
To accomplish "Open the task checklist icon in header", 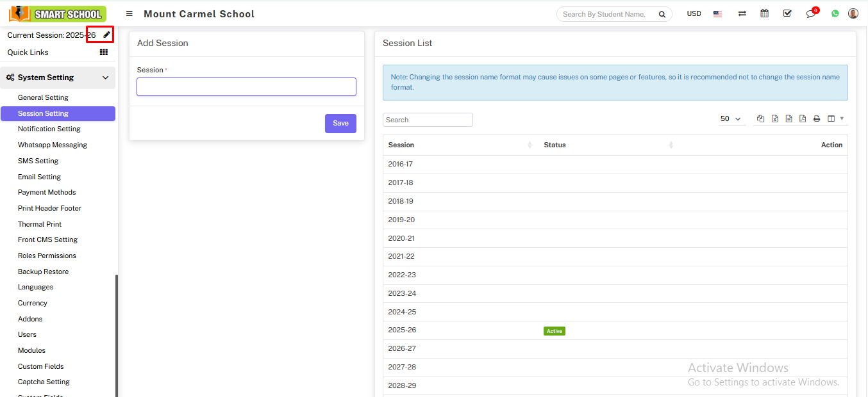I will pyautogui.click(x=787, y=13).
